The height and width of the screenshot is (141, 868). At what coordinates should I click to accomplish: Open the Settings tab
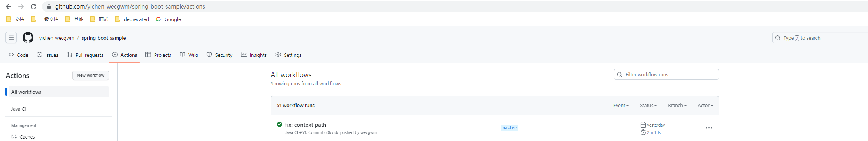pos(288,55)
